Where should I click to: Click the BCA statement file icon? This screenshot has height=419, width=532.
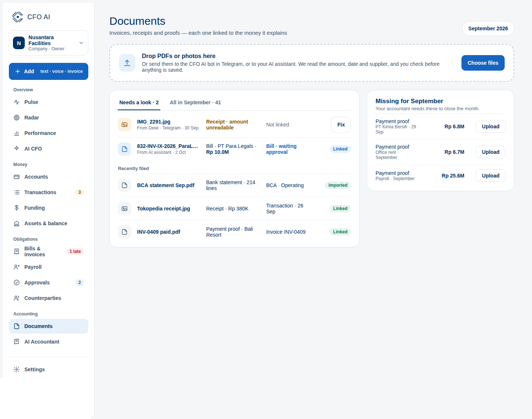point(125,185)
